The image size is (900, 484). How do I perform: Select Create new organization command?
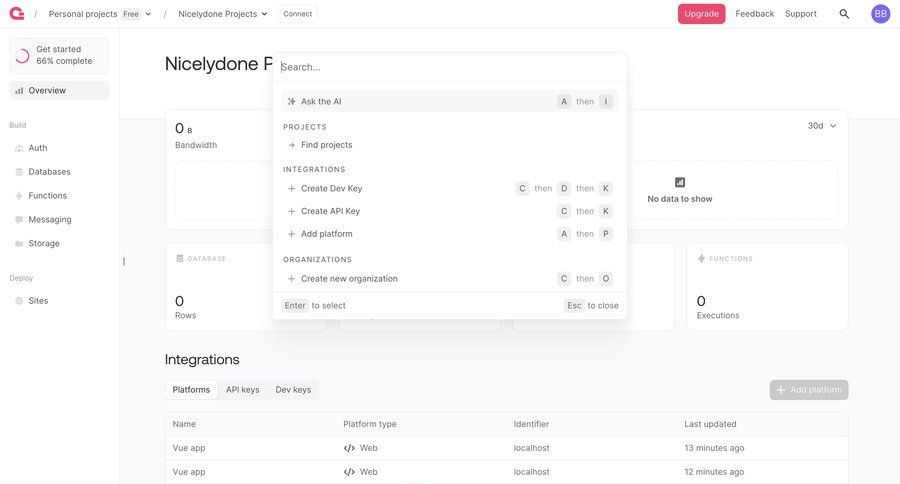click(449, 278)
